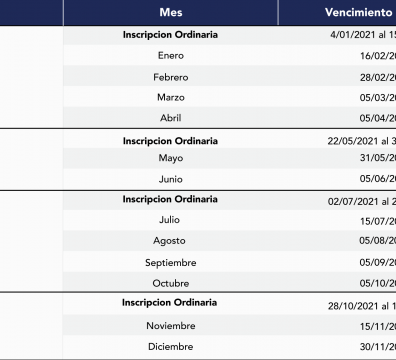Screen dimensions: 396x360
Task: Click the Marzo month cell
Action: point(171,97)
